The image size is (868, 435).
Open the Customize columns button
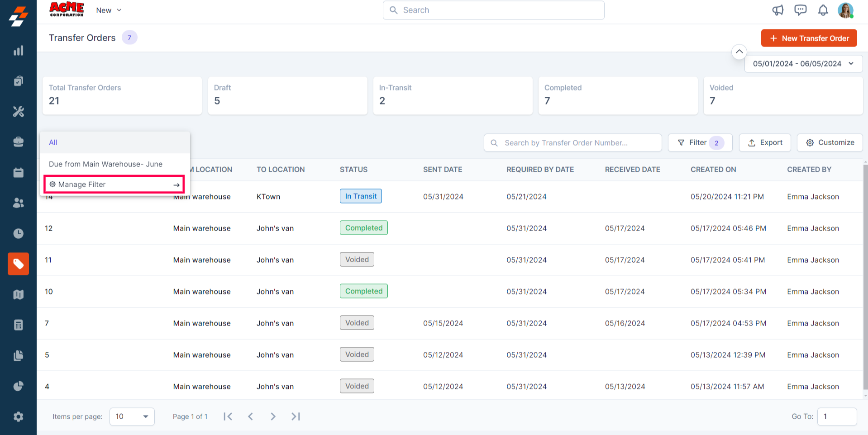tap(830, 143)
